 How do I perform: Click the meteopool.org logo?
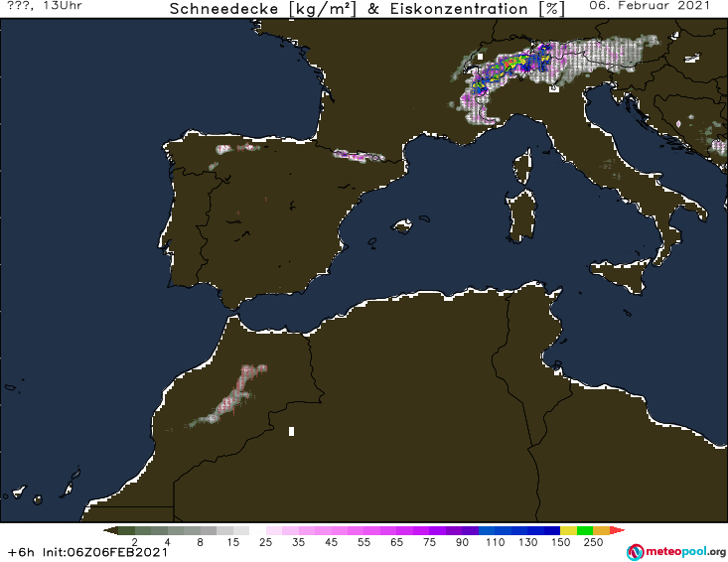(x=676, y=552)
